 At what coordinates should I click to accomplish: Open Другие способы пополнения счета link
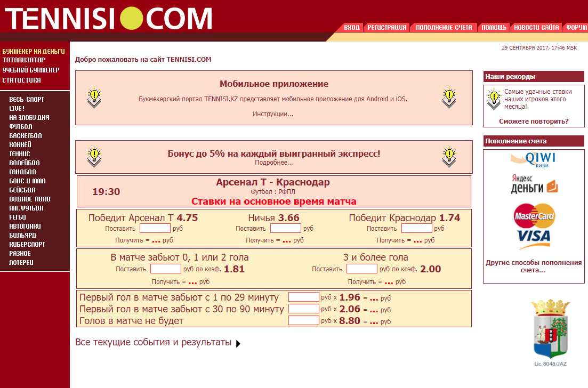(534, 266)
